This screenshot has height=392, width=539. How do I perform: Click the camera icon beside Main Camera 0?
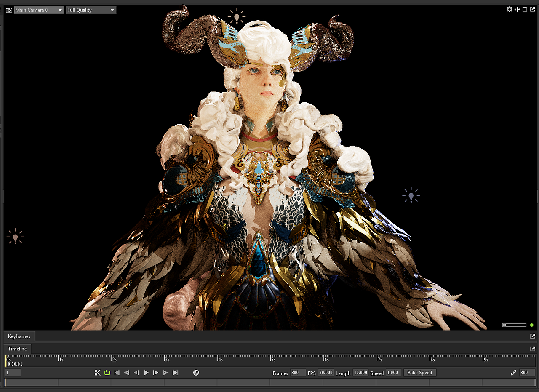pyautogui.click(x=8, y=10)
